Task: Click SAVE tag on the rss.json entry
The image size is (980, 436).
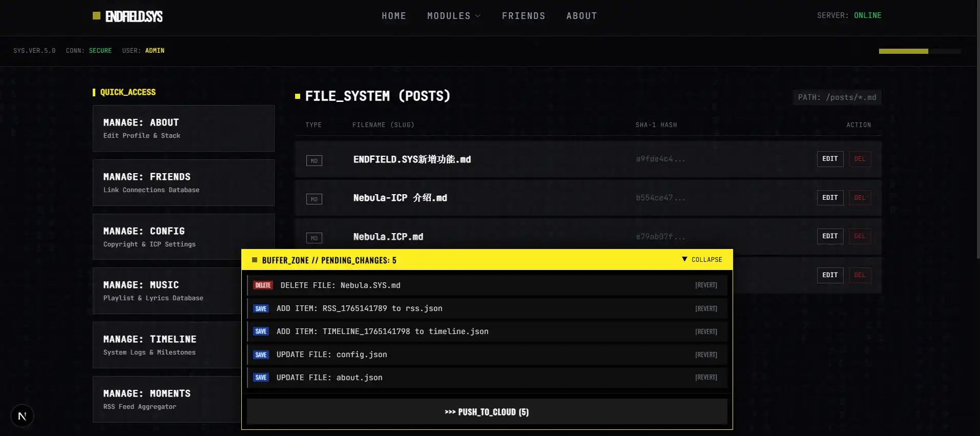Action: [x=261, y=308]
